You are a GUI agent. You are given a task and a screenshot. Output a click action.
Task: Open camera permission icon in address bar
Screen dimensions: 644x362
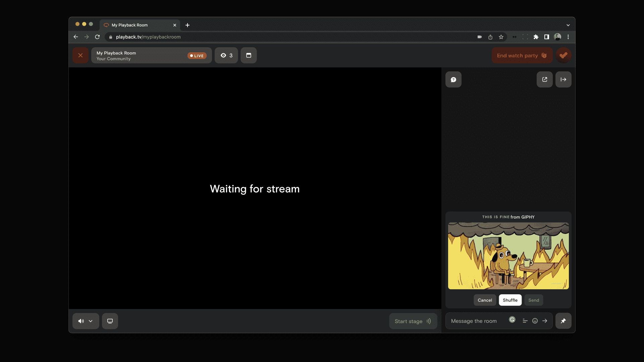click(480, 37)
